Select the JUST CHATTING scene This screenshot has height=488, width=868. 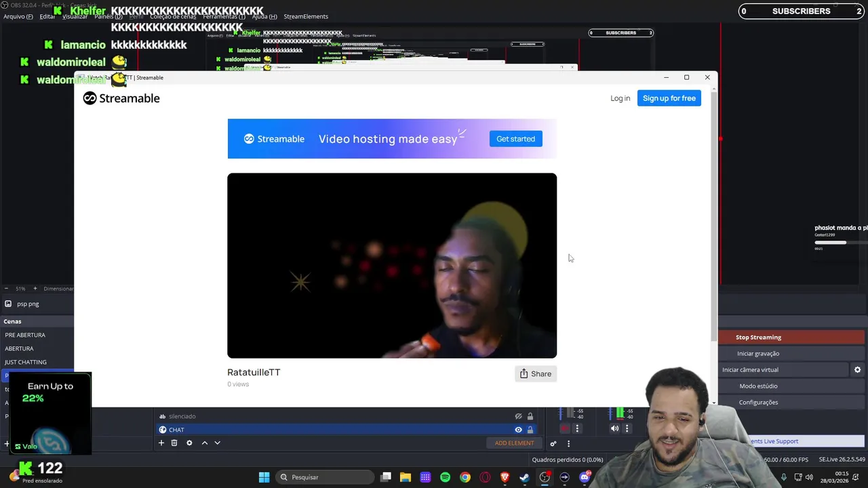(26, 362)
